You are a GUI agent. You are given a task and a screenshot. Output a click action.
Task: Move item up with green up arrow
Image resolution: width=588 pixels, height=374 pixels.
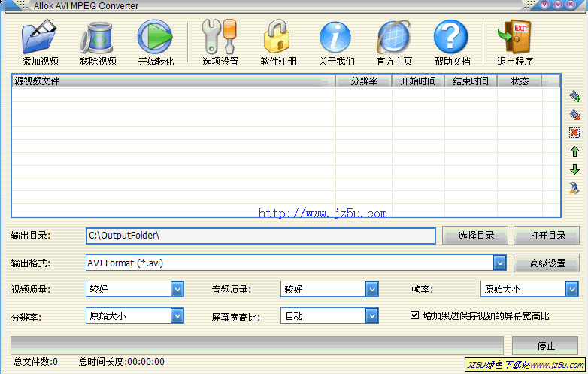pos(574,151)
